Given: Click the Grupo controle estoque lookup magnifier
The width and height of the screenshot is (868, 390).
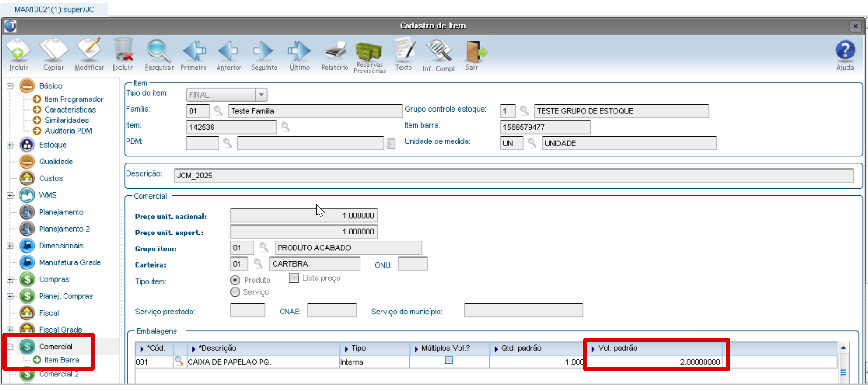Looking at the screenshot, I should pos(524,111).
